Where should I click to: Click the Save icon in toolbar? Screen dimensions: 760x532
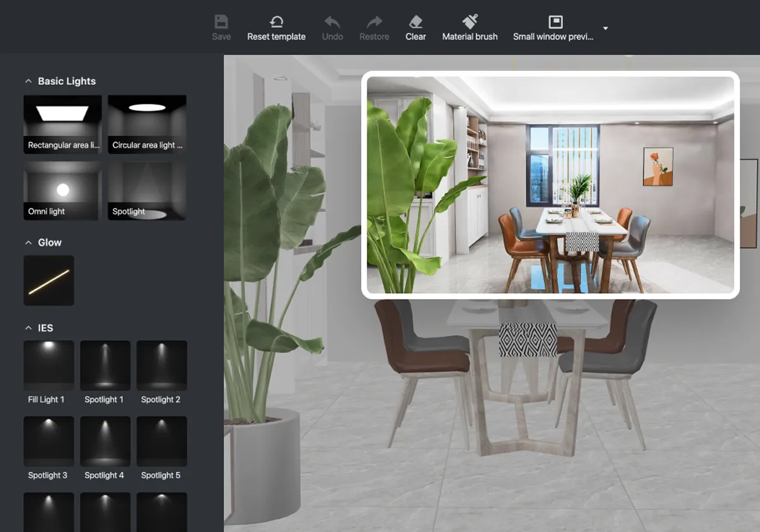tap(221, 22)
